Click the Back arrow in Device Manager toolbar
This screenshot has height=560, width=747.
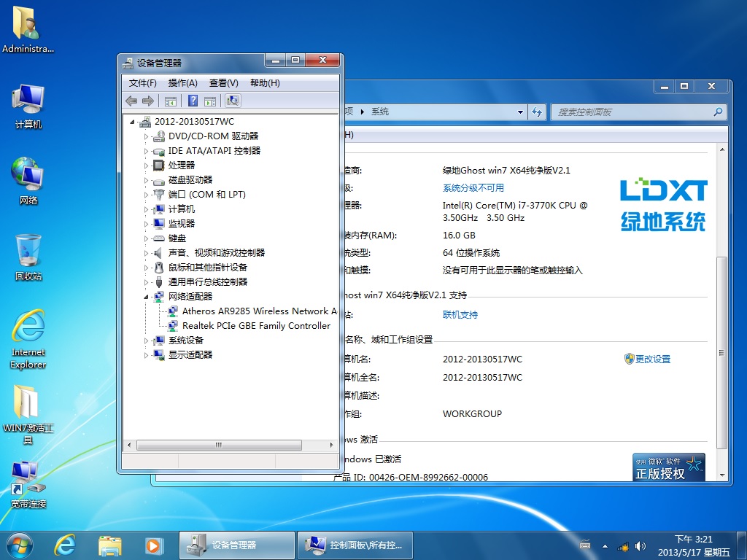(x=131, y=101)
